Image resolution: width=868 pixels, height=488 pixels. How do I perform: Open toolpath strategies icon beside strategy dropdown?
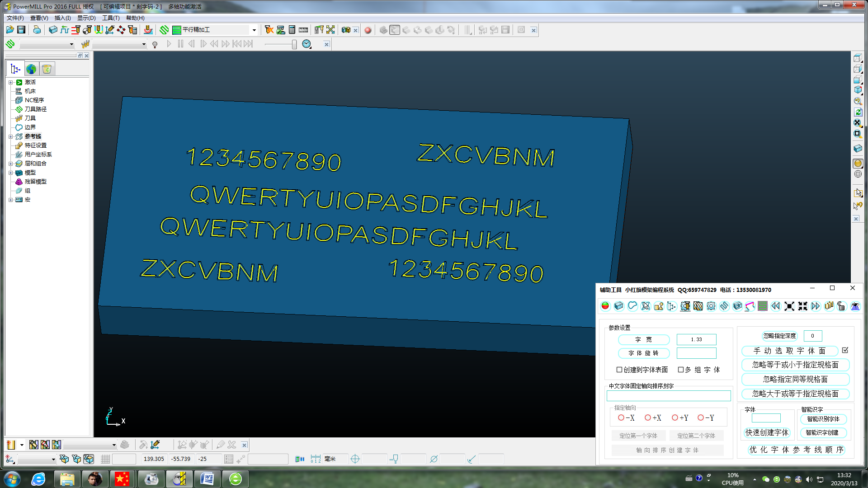(x=164, y=30)
